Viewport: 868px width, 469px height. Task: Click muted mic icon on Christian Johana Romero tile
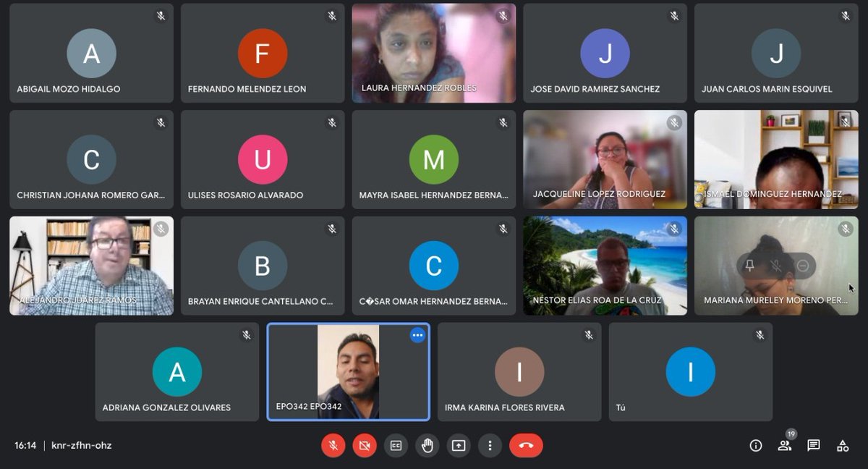[x=161, y=123]
